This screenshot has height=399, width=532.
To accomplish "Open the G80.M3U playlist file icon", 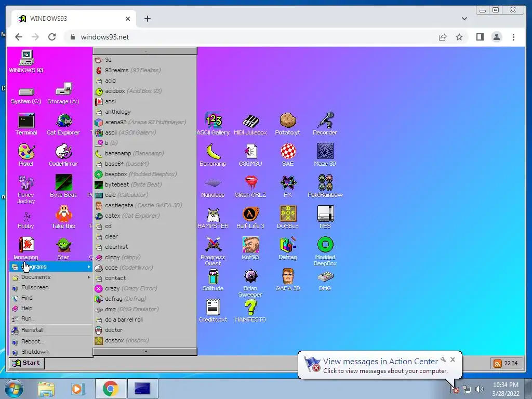I will point(250,155).
